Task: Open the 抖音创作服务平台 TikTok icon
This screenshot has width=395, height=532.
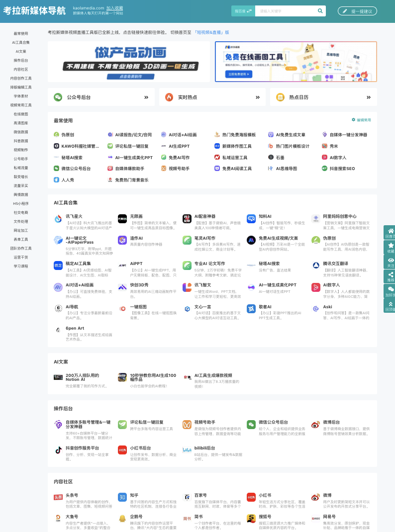Action: 58,450
